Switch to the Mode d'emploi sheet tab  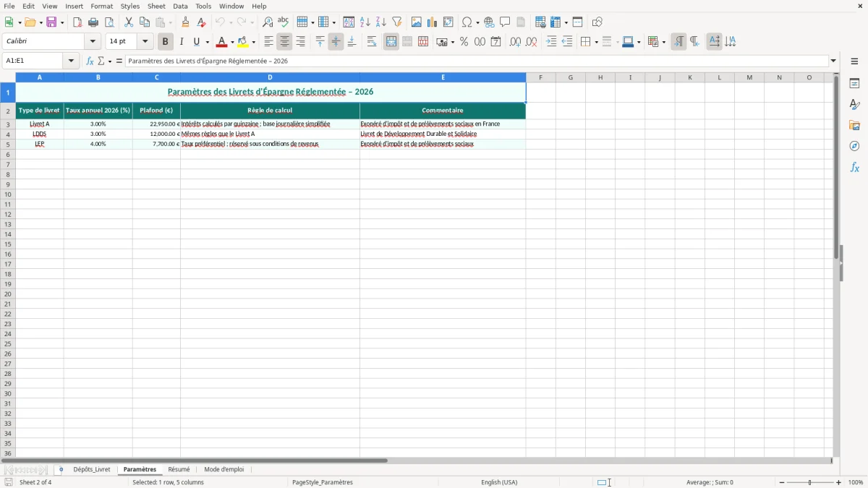click(224, 469)
